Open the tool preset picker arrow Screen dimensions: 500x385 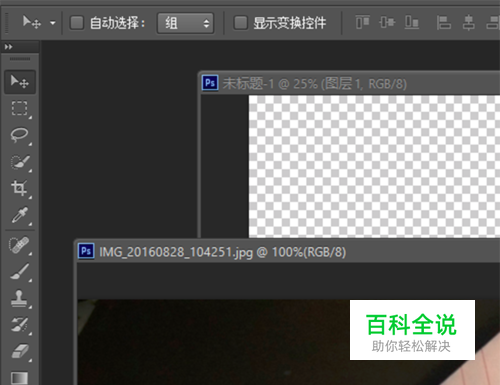pyautogui.click(x=53, y=23)
